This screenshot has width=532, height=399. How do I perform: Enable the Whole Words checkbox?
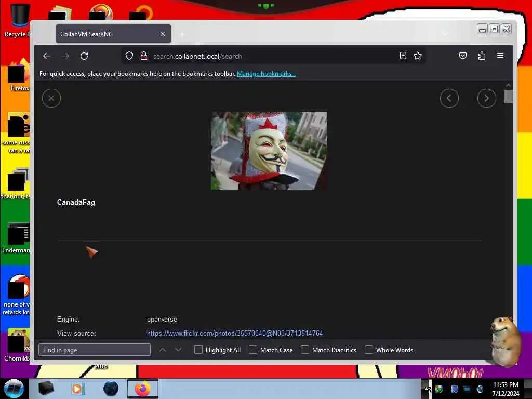coord(368,350)
